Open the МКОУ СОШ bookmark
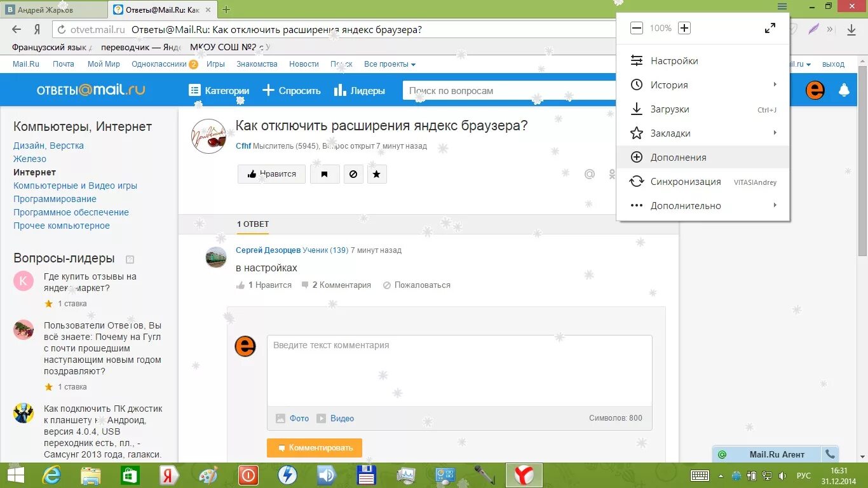 tap(230, 47)
